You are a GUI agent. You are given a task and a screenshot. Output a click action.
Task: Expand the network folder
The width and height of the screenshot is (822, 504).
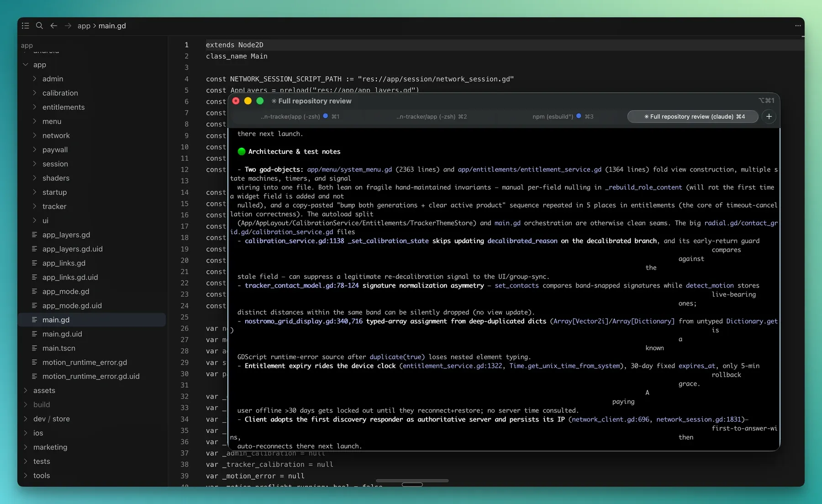pyautogui.click(x=35, y=135)
